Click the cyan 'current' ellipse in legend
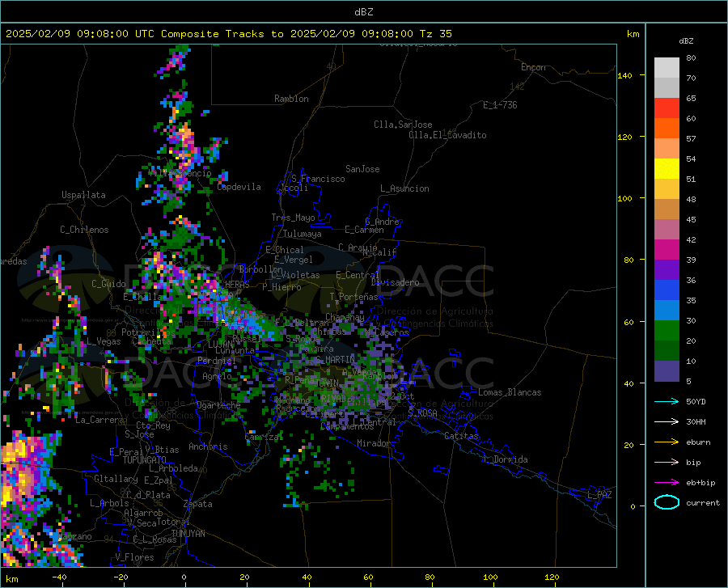Screen dimensions: 728x588 [667, 502]
